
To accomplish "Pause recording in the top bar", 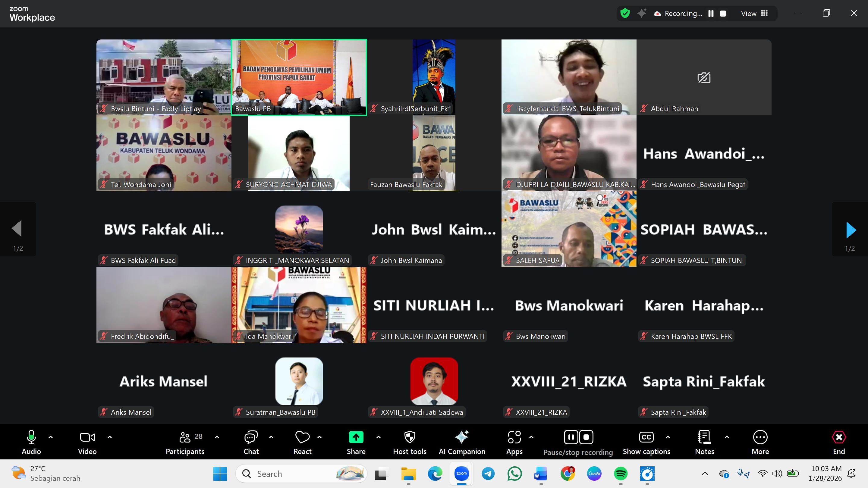I will 711,14.
